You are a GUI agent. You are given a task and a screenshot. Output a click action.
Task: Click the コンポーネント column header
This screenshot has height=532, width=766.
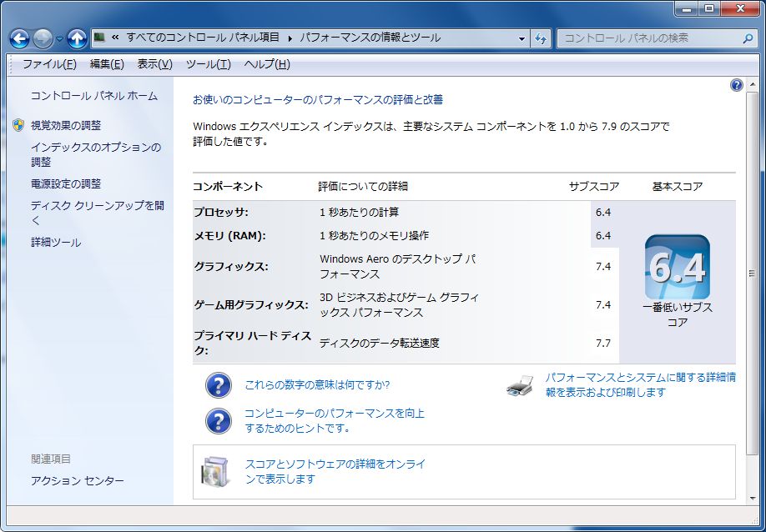228,187
